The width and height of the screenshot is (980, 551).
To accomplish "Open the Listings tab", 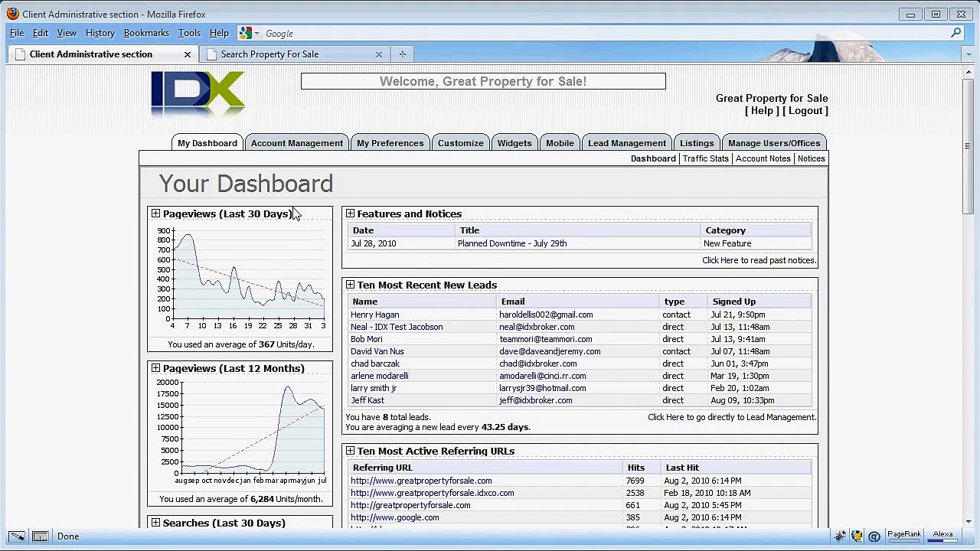I will (697, 143).
